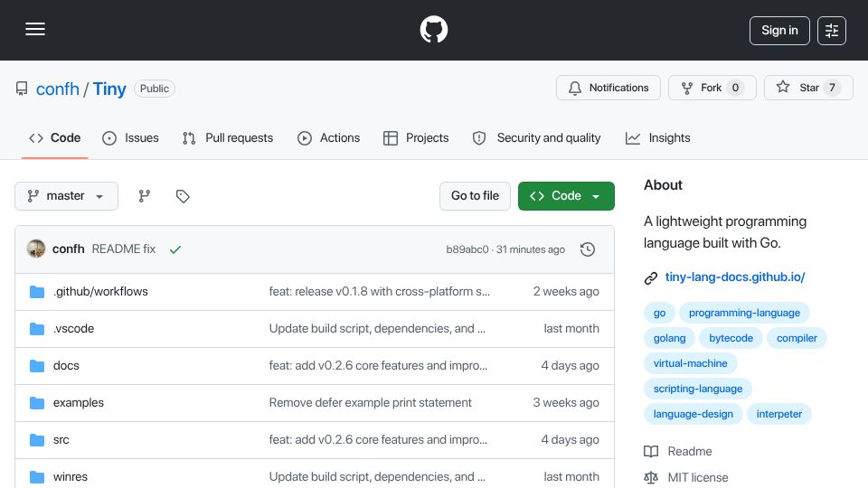
Task: Click folder icon for docs
Action: pos(37,366)
